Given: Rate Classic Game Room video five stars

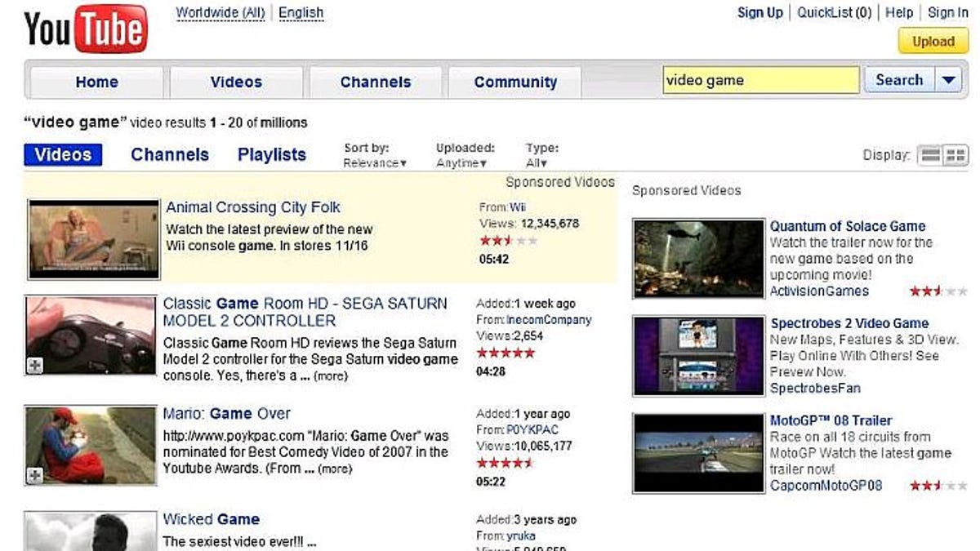Looking at the screenshot, I should [506, 353].
